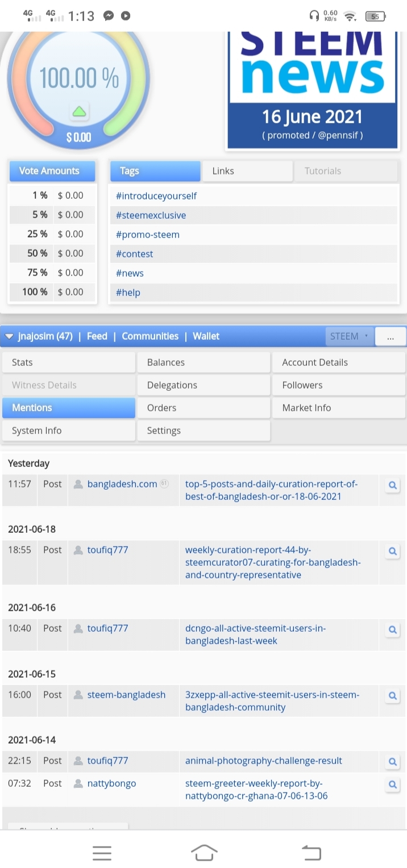Screen dimensions: 407x868
Task: Click the #promo-steem tag
Action: (x=148, y=235)
